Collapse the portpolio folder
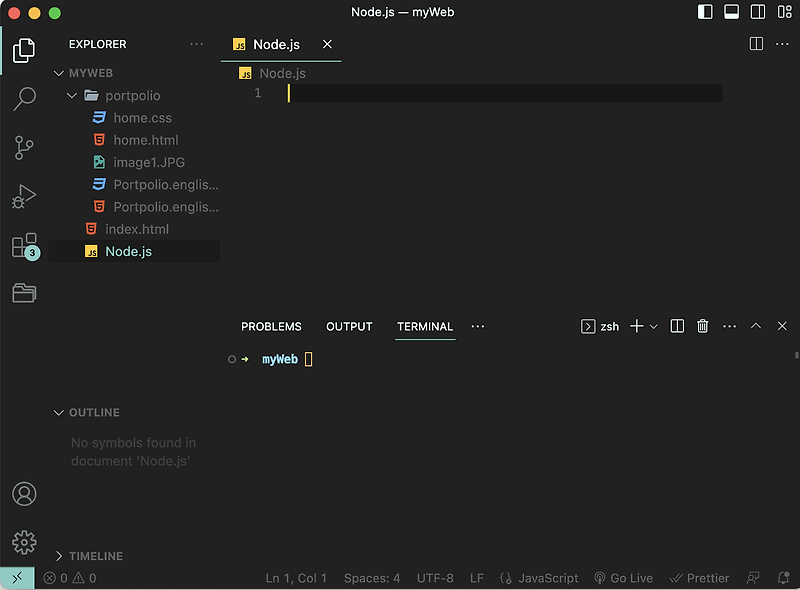The width and height of the screenshot is (800, 590). click(71, 95)
